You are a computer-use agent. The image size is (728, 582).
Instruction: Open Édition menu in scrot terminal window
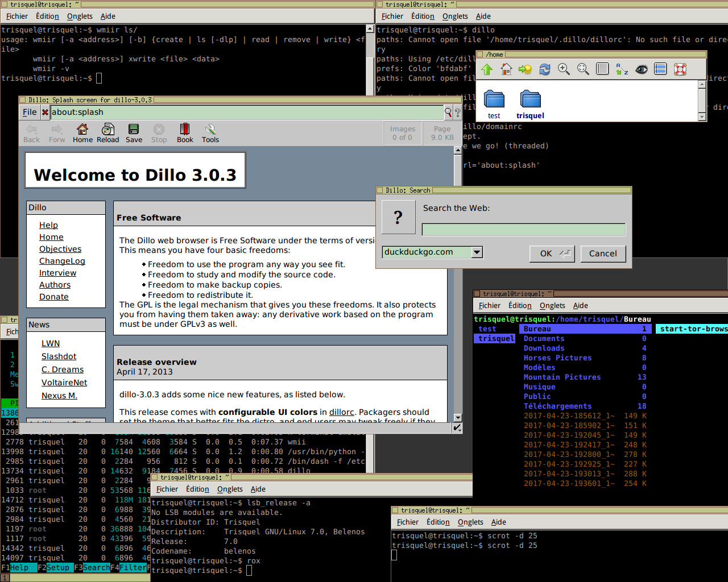pyautogui.click(x=438, y=522)
